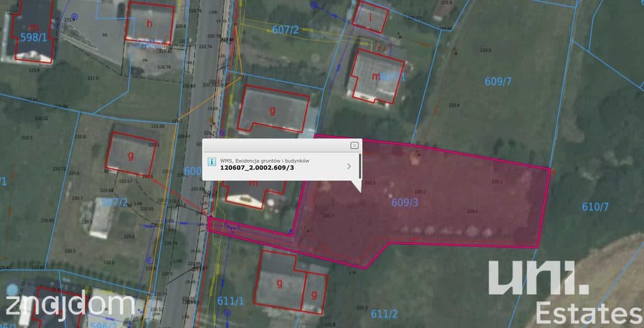Select parcel label 611/2 on map

pyautogui.click(x=384, y=314)
